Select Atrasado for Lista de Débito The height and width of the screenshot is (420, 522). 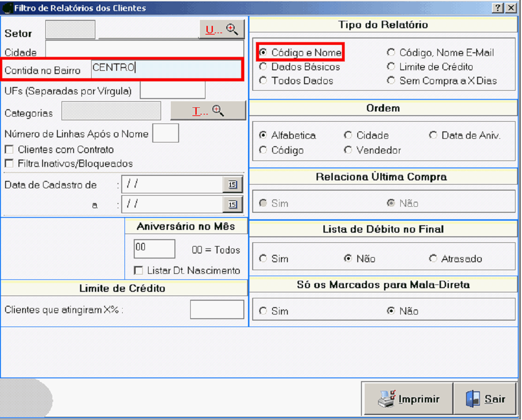[x=433, y=259]
